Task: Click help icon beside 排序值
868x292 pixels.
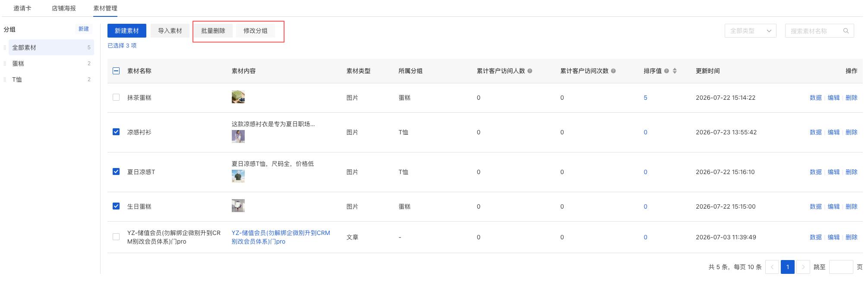Action: pos(666,71)
